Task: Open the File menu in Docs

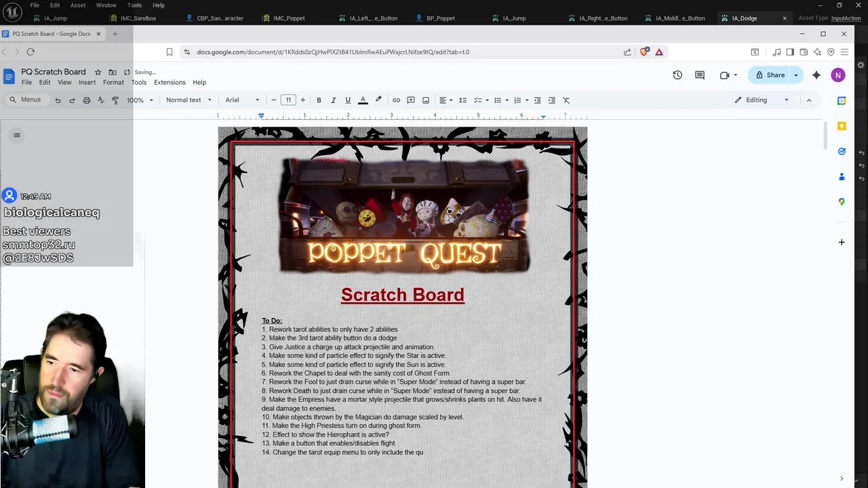Action: point(26,83)
